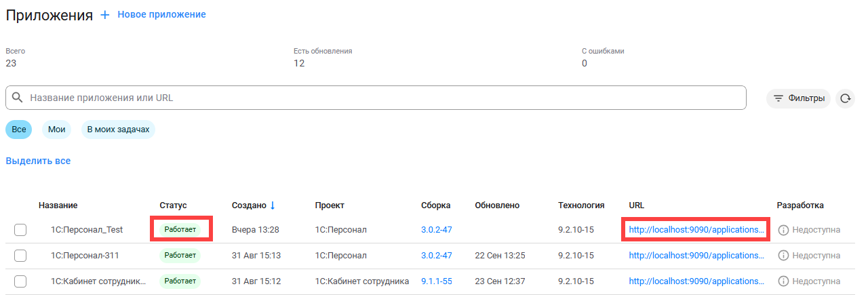Viewport: 868px width, 295px height.
Task: Open the localhost URL for 1С:Персонал-311
Action: 696,256
